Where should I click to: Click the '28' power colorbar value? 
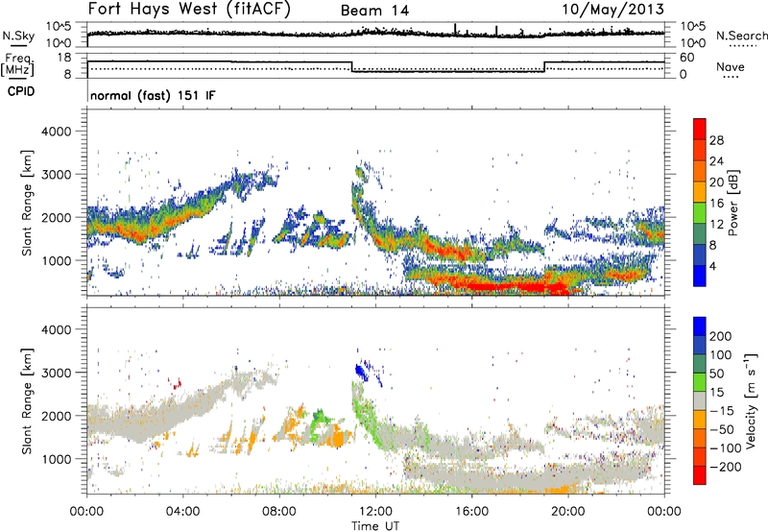point(716,140)
